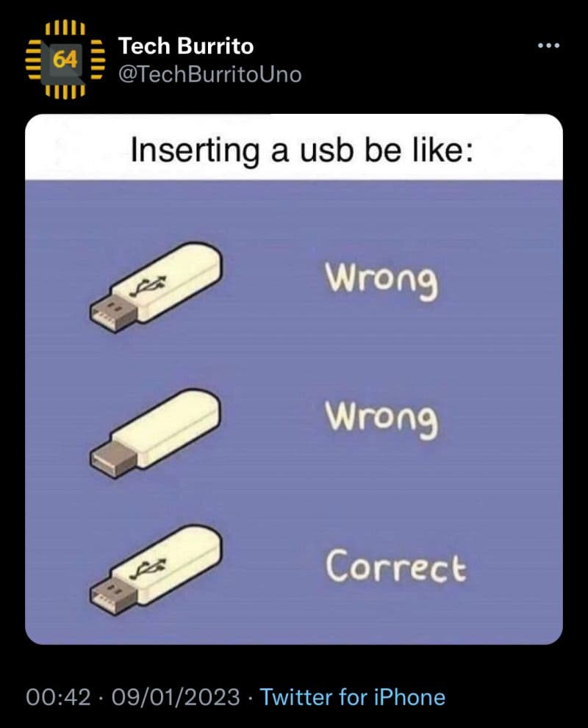This screenshot has height=728, width=588.
Task: Click the Correct label
Action: click(x=395, y=565)
